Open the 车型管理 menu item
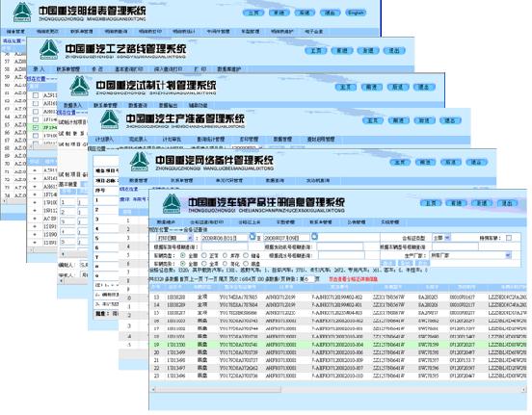The height and width of the screenshot is (415, 532). coord(285,222)
